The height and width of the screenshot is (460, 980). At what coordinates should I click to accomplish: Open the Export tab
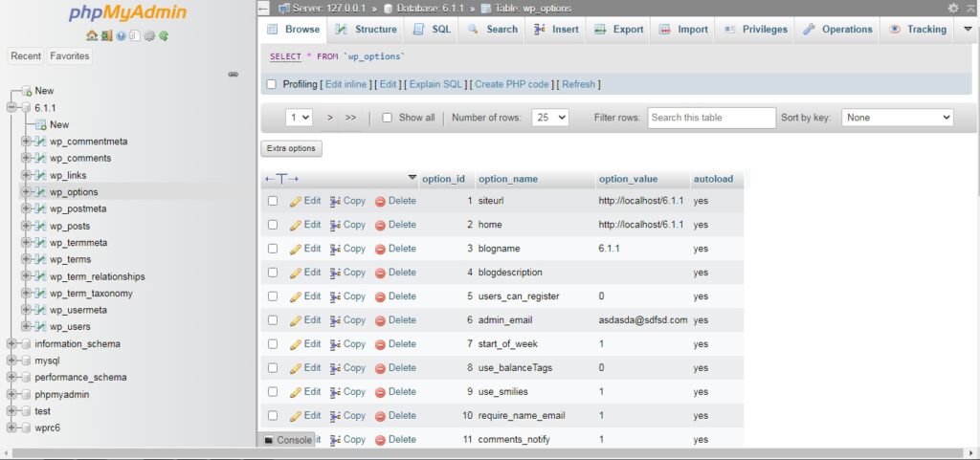pos(619,30)
